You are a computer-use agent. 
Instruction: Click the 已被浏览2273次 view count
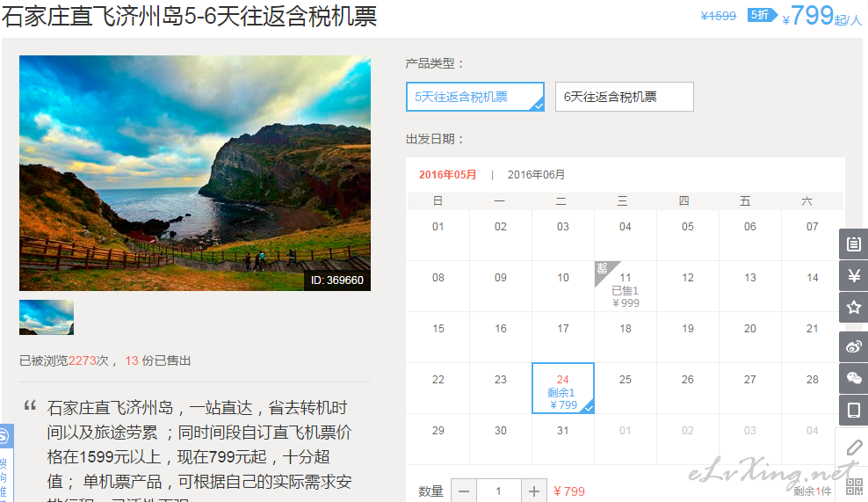[64, 360]
